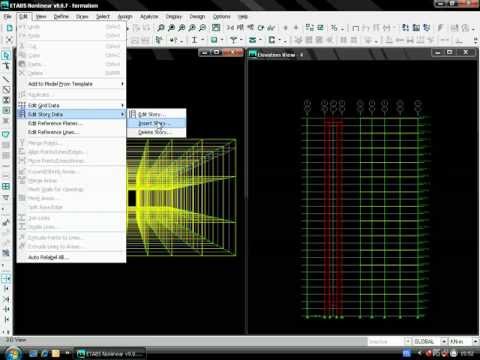Choose Edit Story from the submenu

[x=156, y=114]
